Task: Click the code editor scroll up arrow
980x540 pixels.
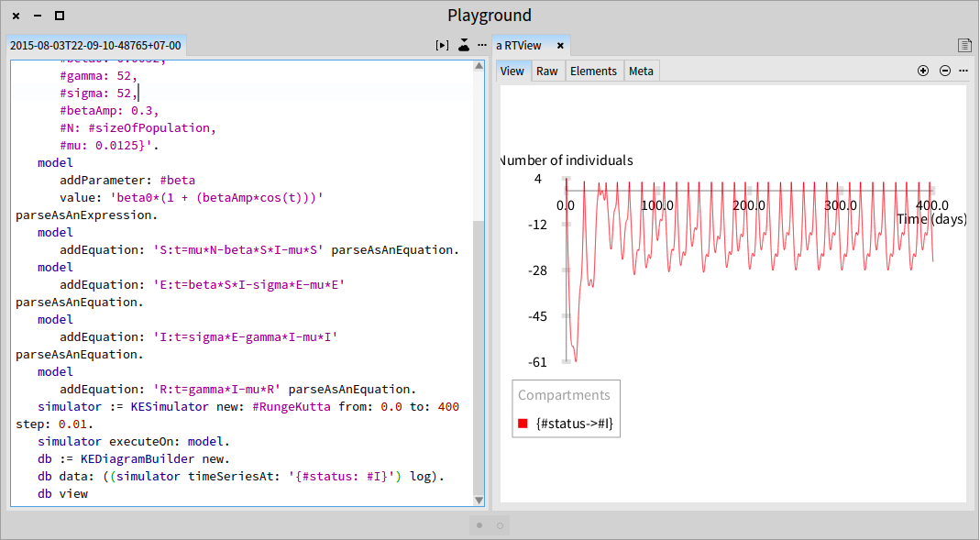Action: point(479,66)
